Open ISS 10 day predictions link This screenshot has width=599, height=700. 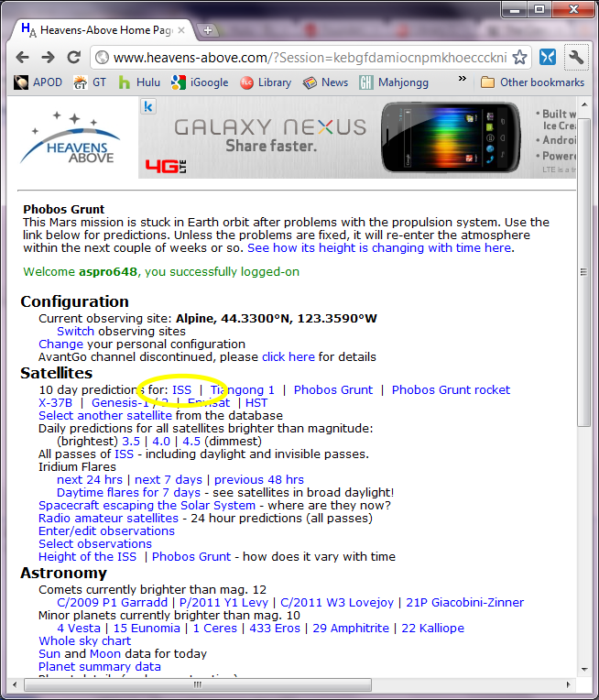pos(181,390)
